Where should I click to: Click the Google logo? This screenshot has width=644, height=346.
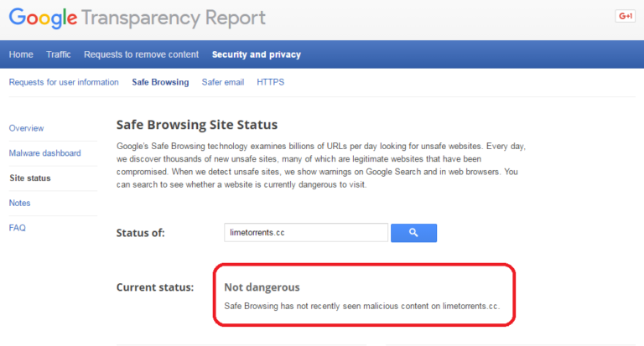[43, 18]
